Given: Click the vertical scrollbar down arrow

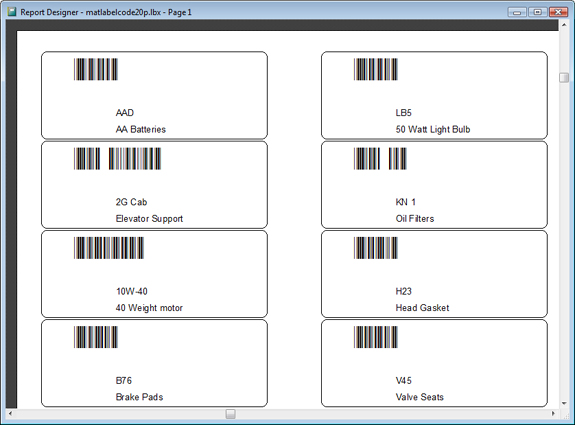Looking at the screenshot, I should coord(564,403).
